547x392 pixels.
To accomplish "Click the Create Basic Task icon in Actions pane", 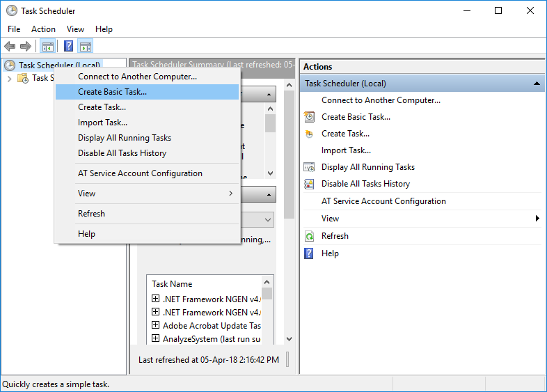I will pyautogui.click(x=310, y=117).
